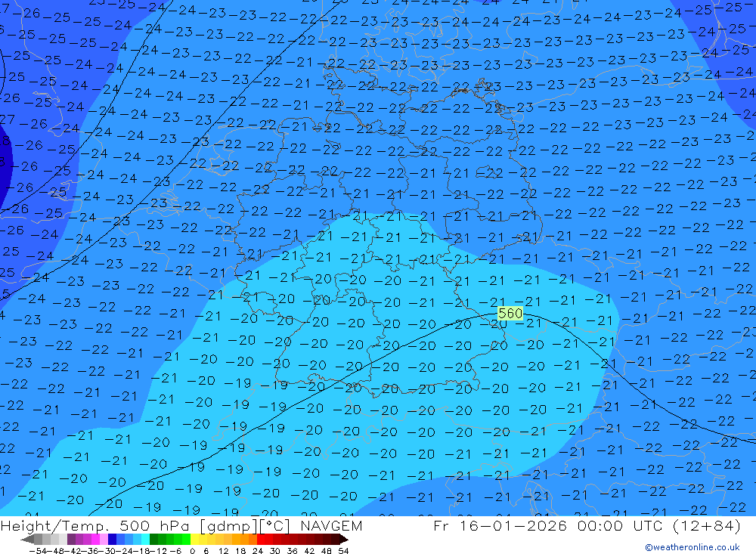This screenshot has width=756, height=554.
Task: Pick the dark green legend swatch at -12
Action: coord(153,540)
